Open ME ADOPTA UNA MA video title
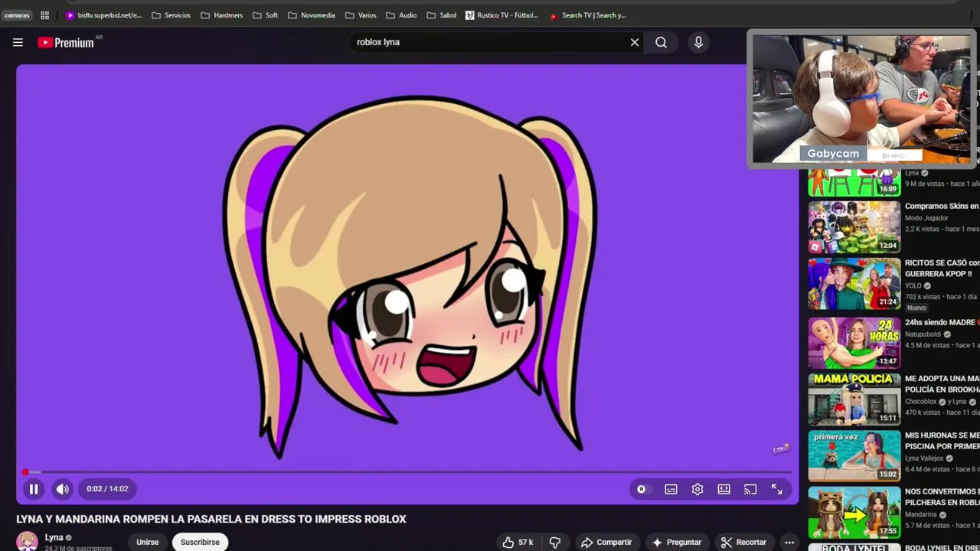980x551 pixels. [942, 383]
